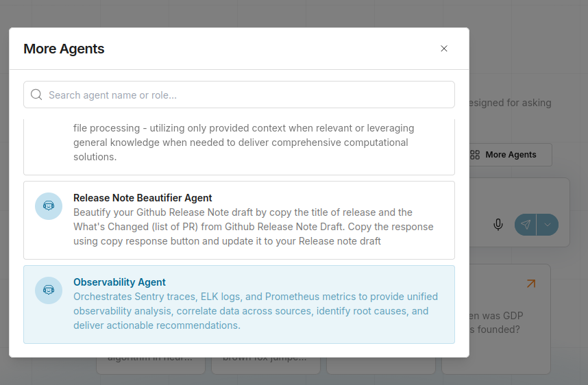The image size is (588, 385).
Task: Click the microphone voice input icon
Action: click(x=498, y=225)
